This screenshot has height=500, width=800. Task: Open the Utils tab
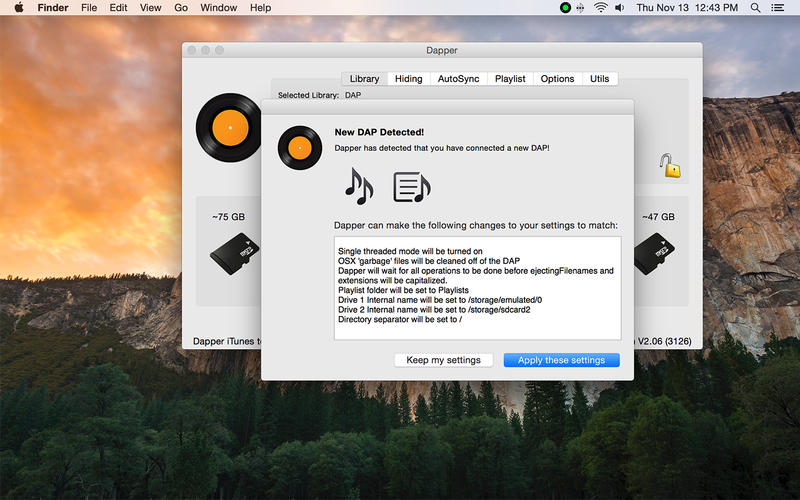pyautogui.click(x=599, y=79)
